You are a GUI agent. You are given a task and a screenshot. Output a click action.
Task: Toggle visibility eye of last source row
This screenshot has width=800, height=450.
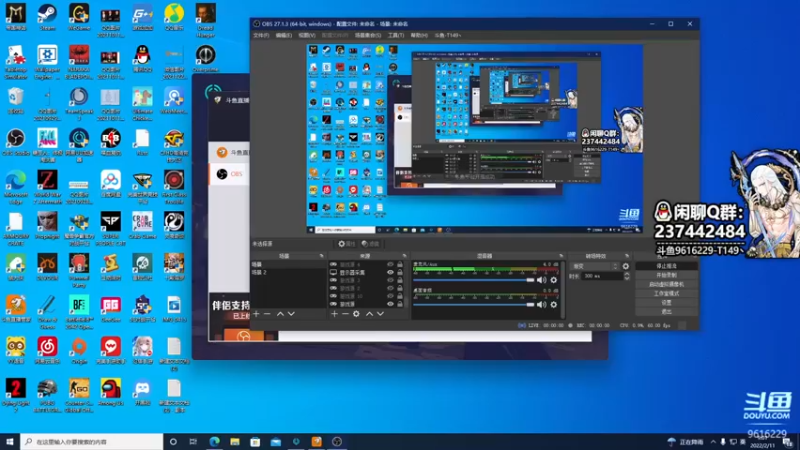click(390, 304)
